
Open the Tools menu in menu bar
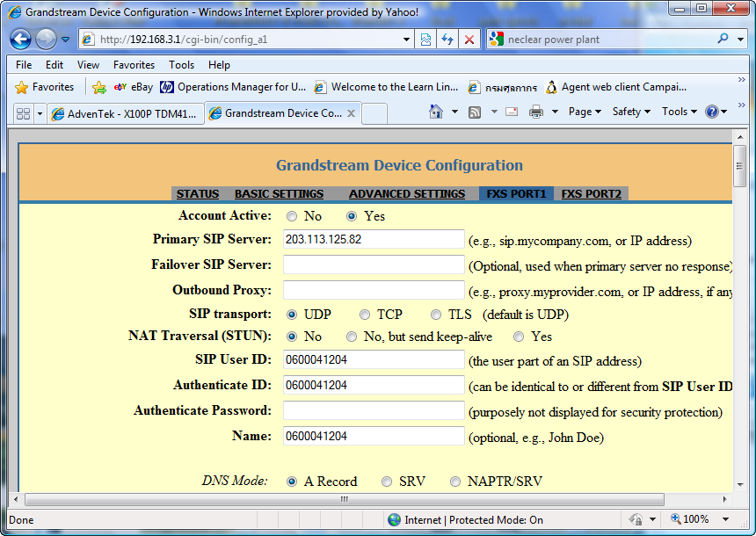tap(181, 65)
